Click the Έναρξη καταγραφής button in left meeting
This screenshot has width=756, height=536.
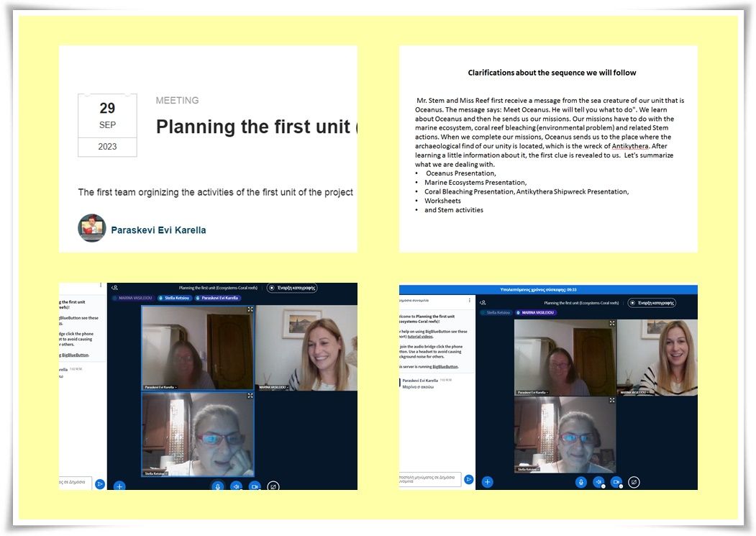[292, 288]
